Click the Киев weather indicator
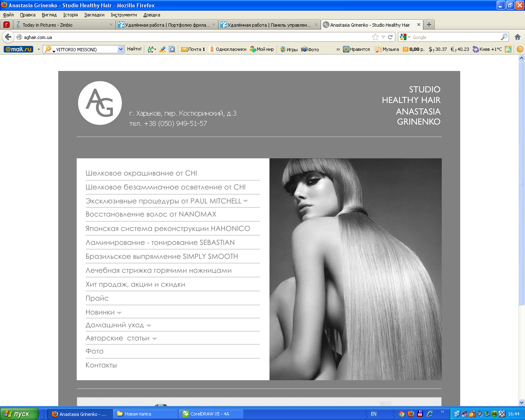Image resolution: width=525 pixels, height=420 pixels. pos(487,49)
